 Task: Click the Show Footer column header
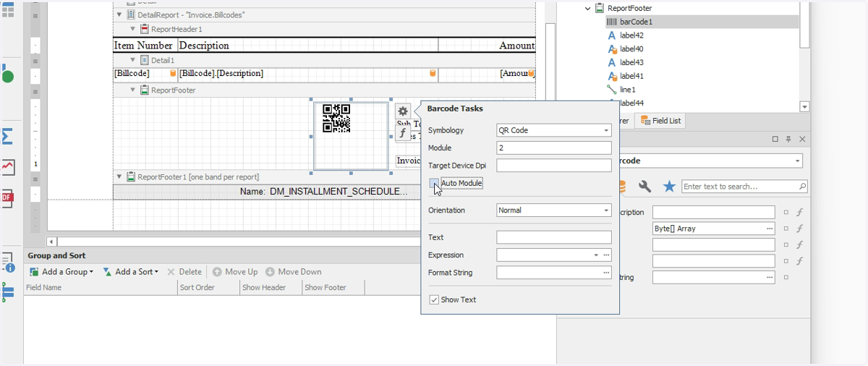click(333, 287)
